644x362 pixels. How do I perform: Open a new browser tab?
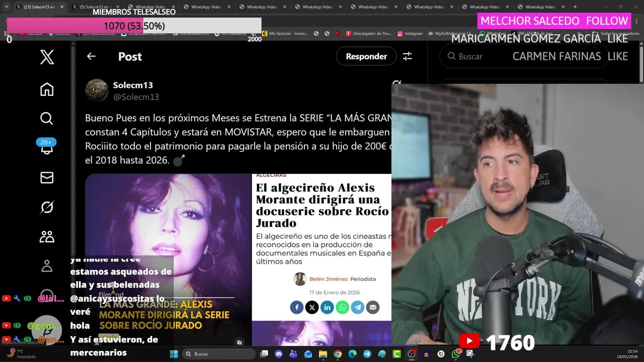tap(575, 7)
